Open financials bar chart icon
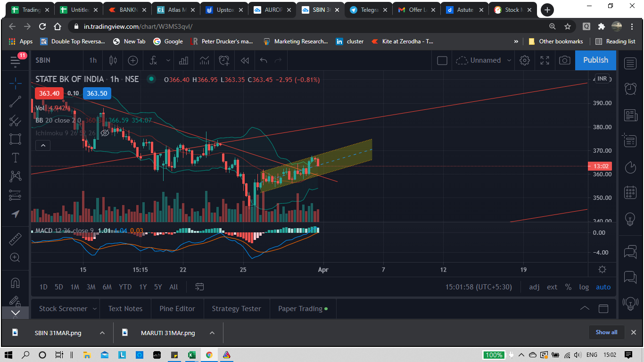The image size is (644, 362). click(183, 60)
